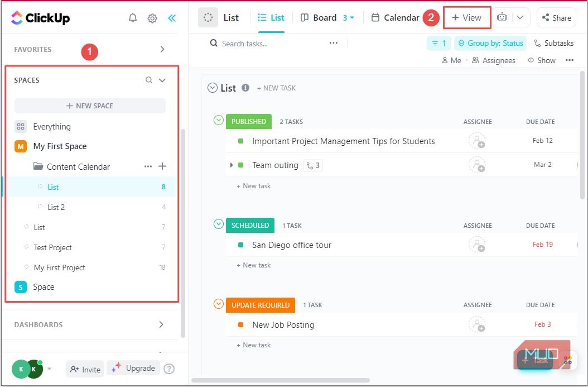The height and width of the screenshot is (387, 588).
Task: Click the horizontal scrollbar at bottom
Action: point(281,380)
